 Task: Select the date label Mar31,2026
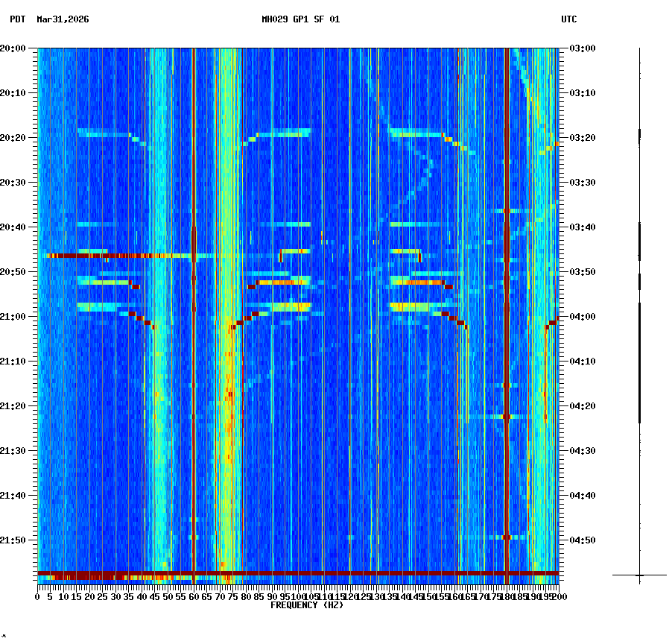[60, 21]
